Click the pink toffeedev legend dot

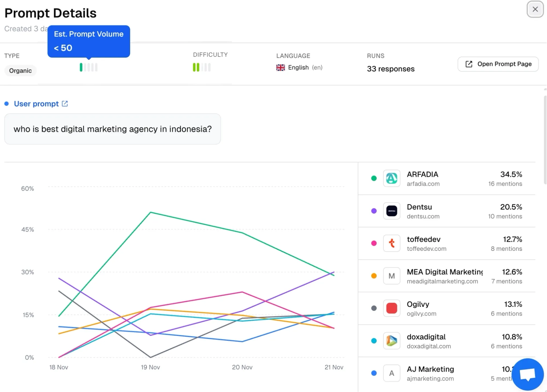pyautogui.click(x=374, y=243)
